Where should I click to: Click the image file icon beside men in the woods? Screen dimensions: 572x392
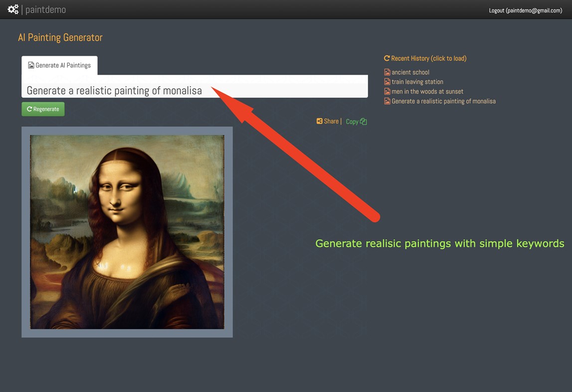[387, 91]
